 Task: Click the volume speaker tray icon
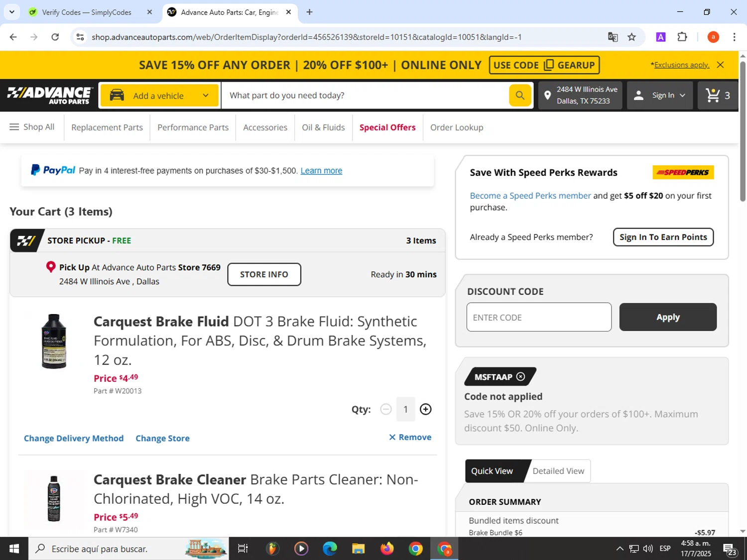[648, 549]
